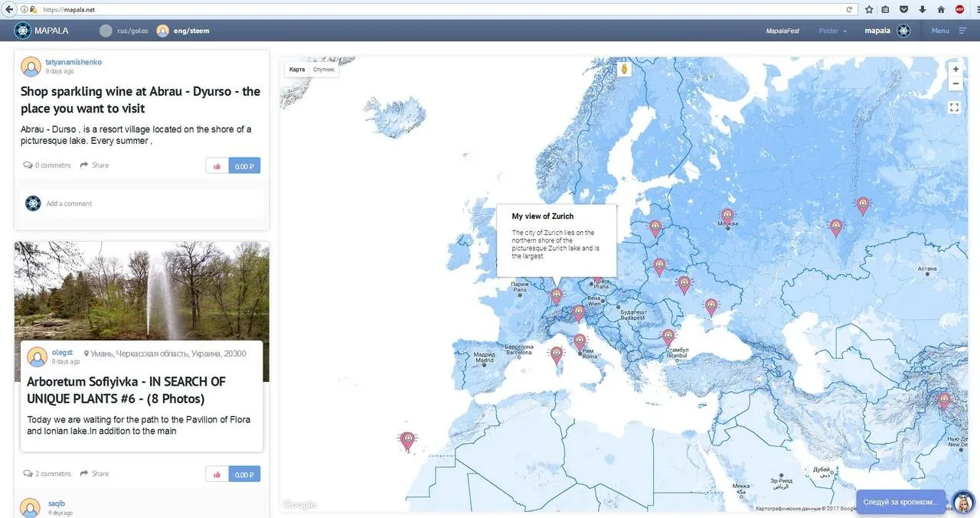Share the Arboretum Sofiyivka post
This screenshot has height=518, width=980.
click(x=94, y=474)
